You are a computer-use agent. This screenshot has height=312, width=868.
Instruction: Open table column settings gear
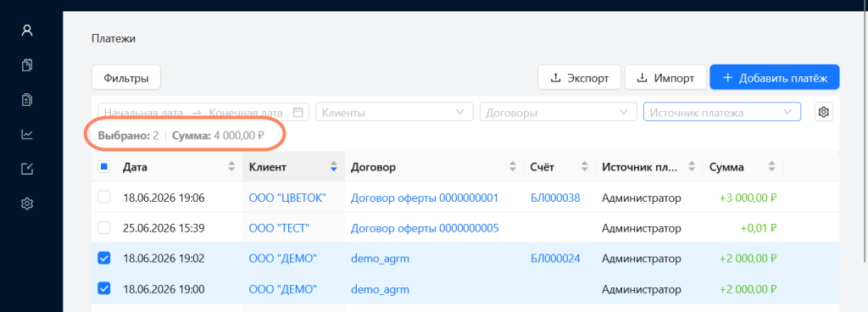824,112
